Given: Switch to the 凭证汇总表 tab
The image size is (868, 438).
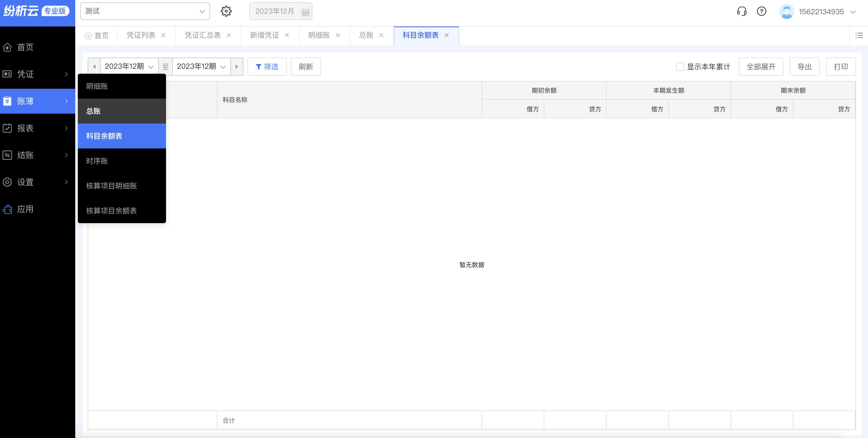Looking at the screenshot, I should (x=203, y=35).
